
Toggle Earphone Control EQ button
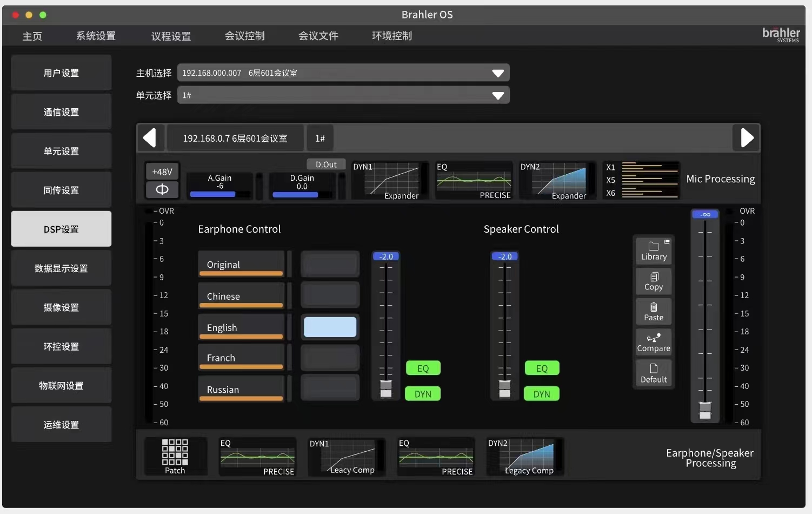[423, 368]
